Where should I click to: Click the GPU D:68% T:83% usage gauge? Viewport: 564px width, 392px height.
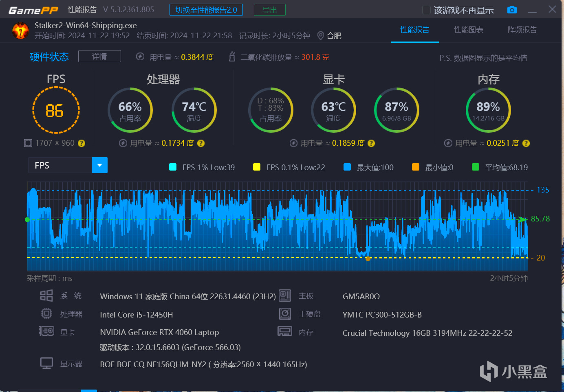point(271,110)
